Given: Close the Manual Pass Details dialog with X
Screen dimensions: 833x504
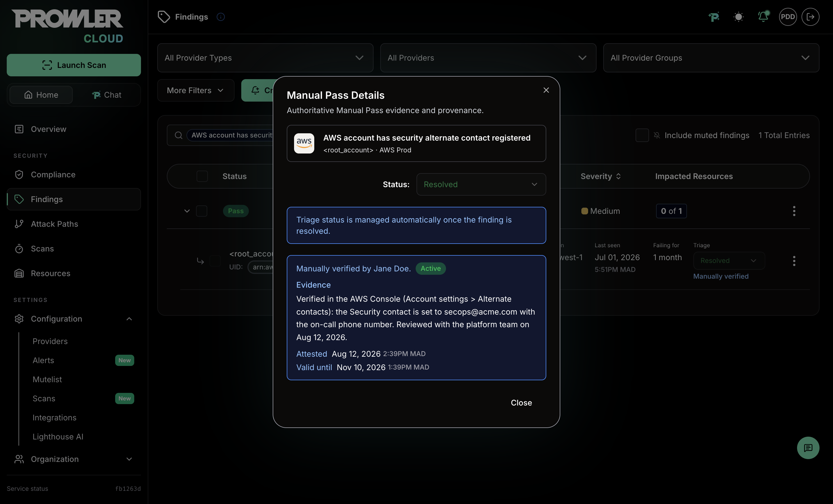Looking at the screenshot, I should (x=546, y=90).
